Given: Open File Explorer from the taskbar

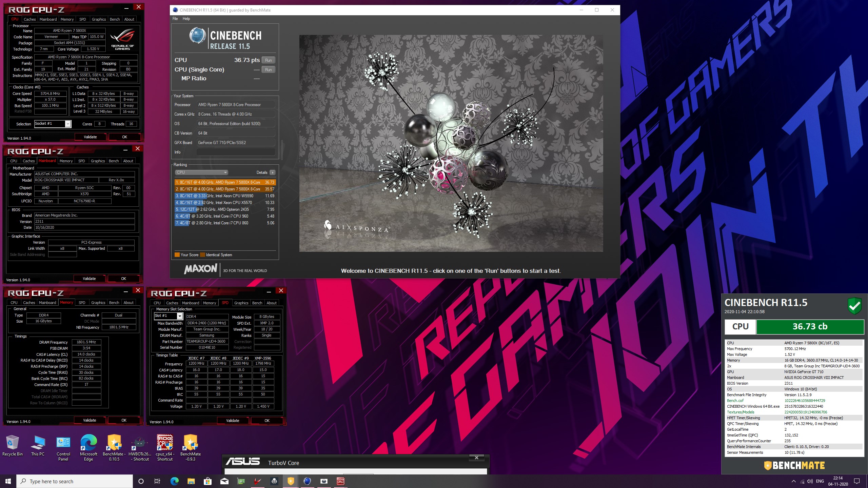Looking at the screenshot, I should 191,481.
